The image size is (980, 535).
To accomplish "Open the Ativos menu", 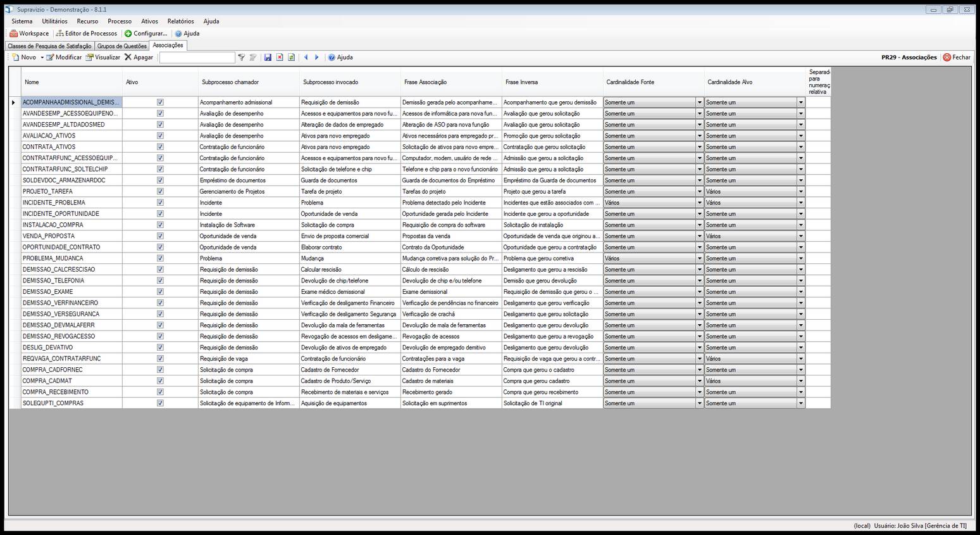I will pos(149,21).
